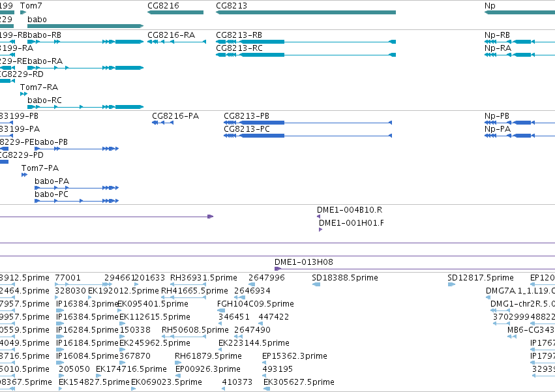
Task: Click BAC end DME1-001H01.F
Action: (320, 230)
